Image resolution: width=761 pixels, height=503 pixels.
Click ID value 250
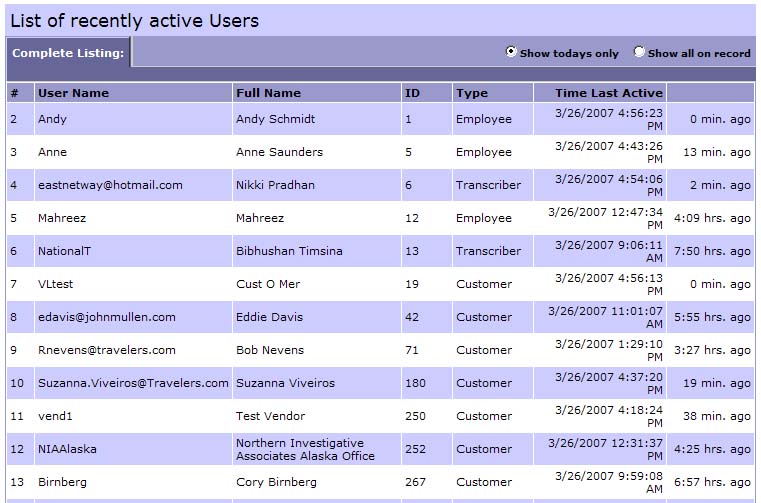pyautogui.click(x=415, y=416)
